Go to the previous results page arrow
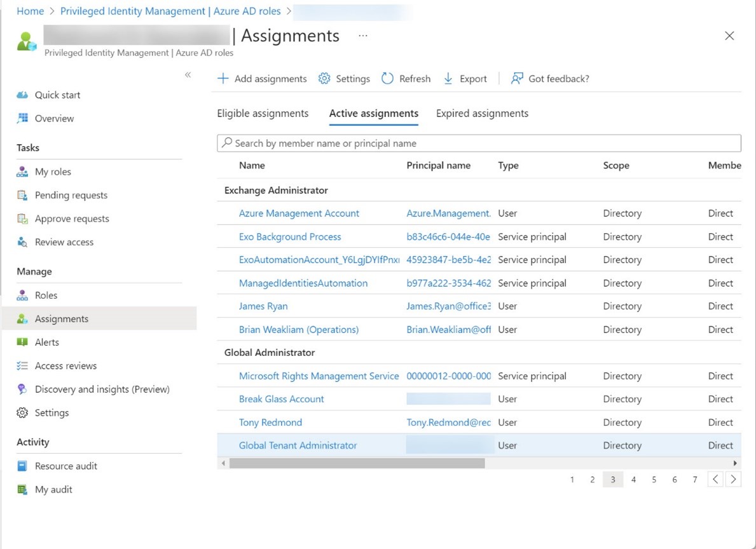 (715, 480)
